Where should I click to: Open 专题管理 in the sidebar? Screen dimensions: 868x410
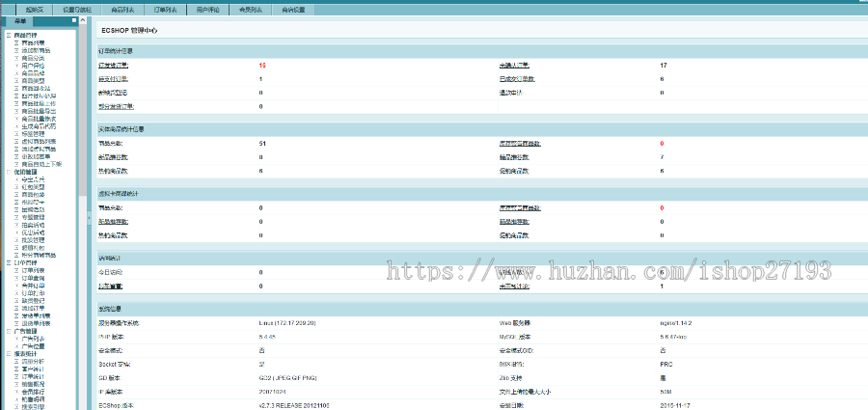33,217
